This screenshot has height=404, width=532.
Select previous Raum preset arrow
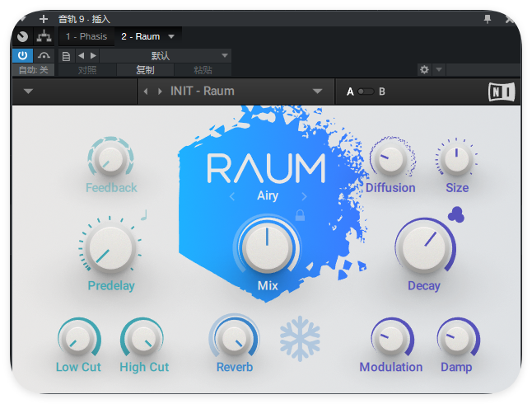click(x=146, y=92)
